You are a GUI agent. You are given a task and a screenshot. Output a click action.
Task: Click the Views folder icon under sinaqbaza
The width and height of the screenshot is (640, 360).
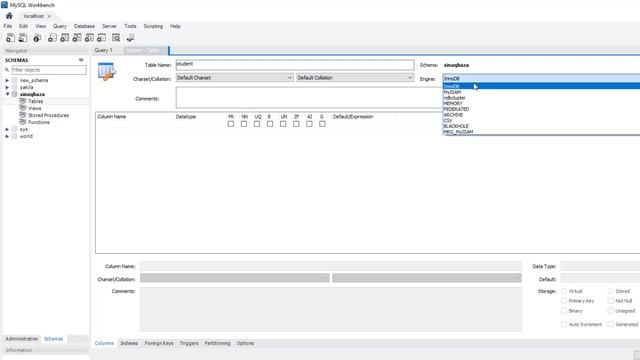(23, 108)
